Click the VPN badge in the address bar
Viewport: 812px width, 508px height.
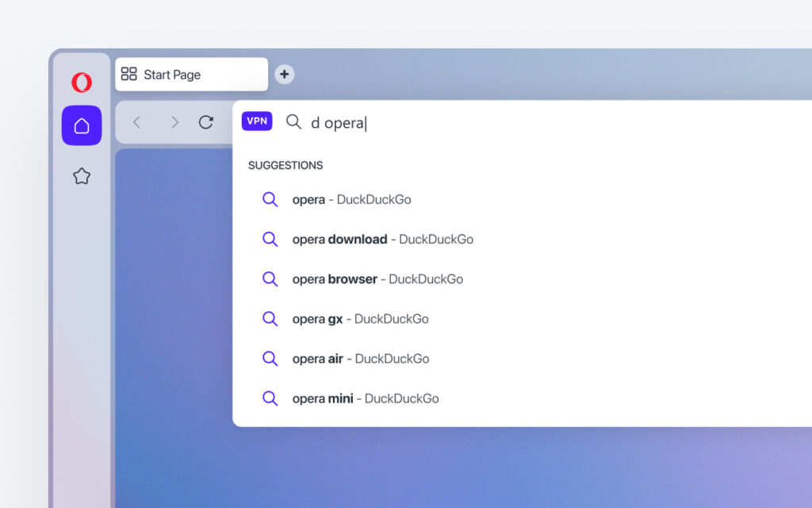click(256, 121)
